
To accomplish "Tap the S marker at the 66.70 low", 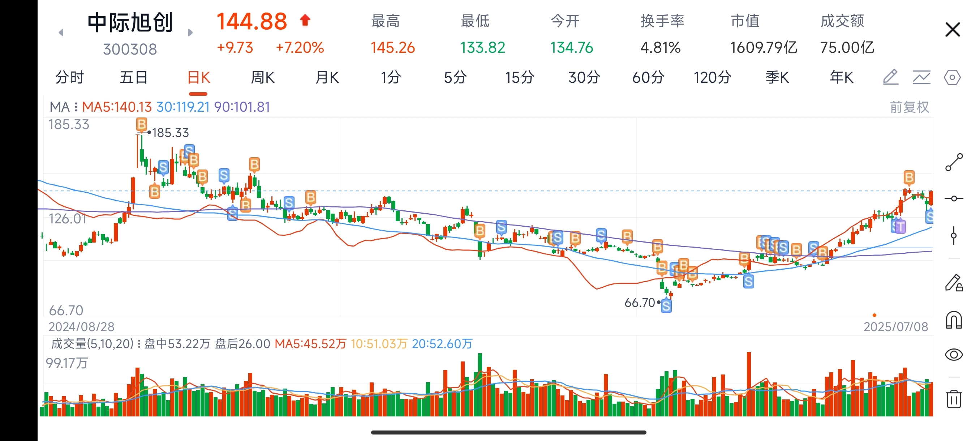I will point(666,306).
